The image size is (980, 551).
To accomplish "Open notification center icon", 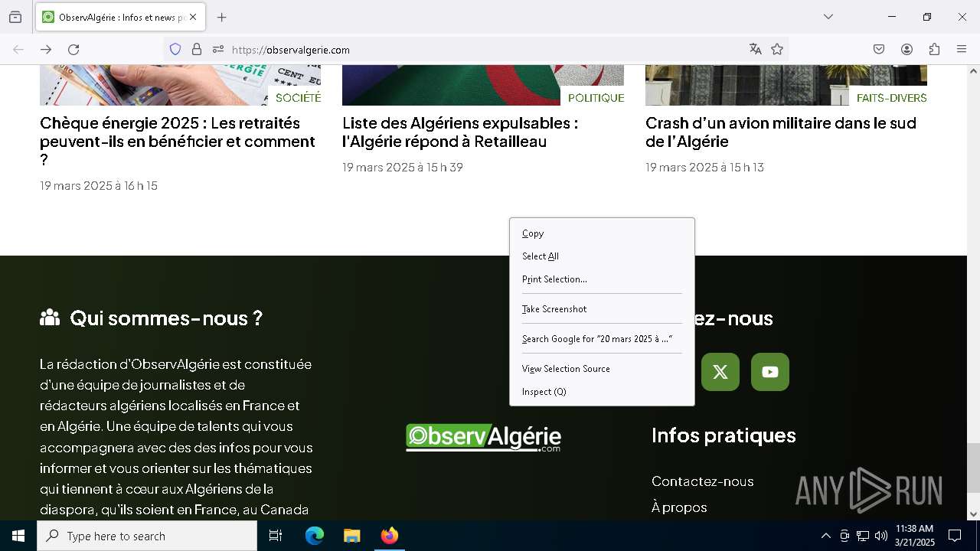I will [x=955, y=536].
